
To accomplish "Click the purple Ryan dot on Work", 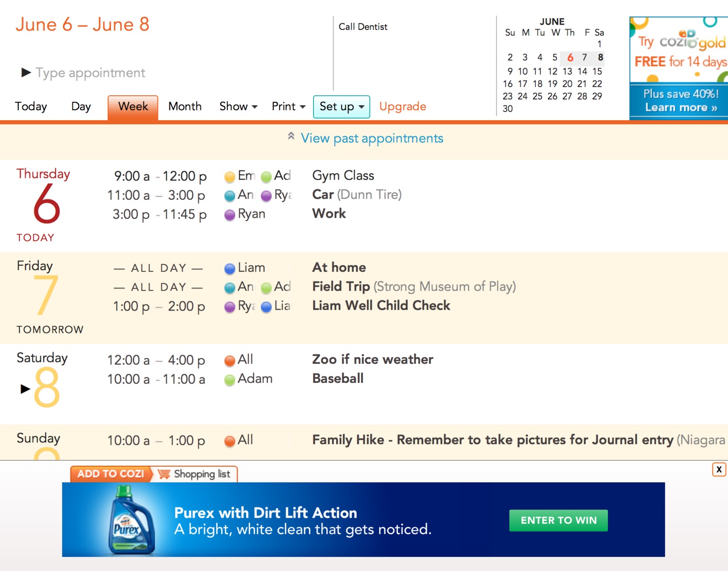I will click(x=230, y=215).
